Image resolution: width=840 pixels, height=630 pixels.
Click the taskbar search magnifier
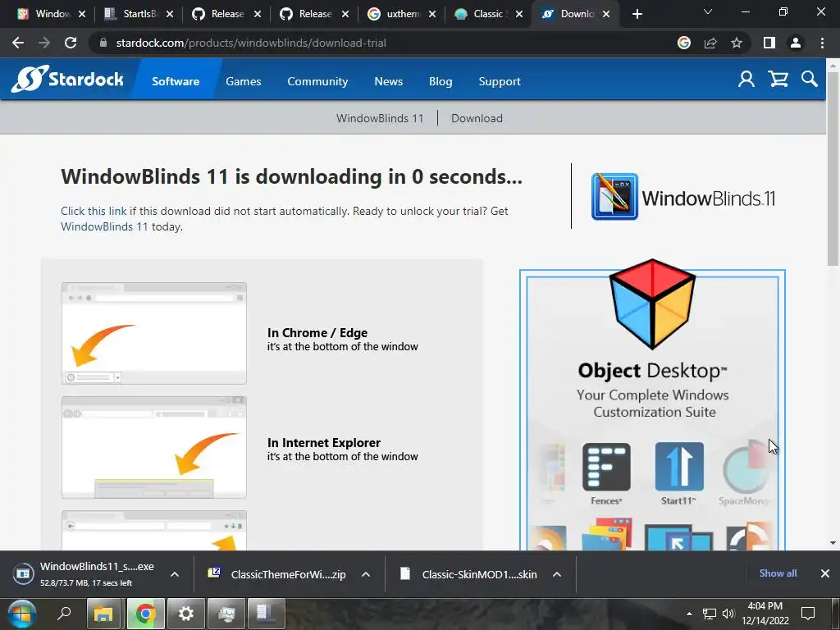(x=64, y=613)
